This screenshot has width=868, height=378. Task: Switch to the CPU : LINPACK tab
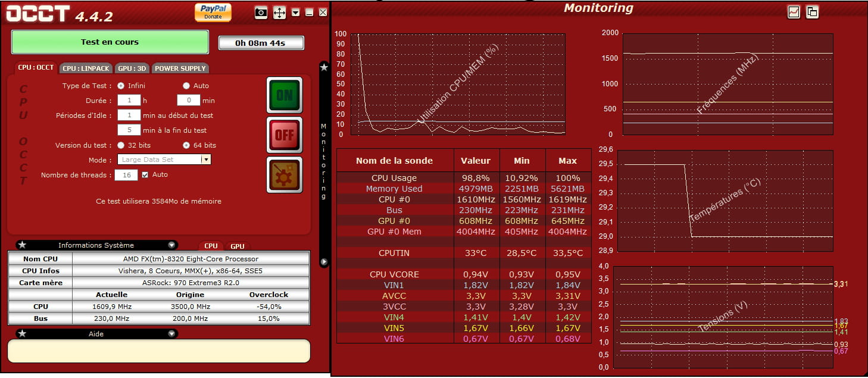click(86, 68)
